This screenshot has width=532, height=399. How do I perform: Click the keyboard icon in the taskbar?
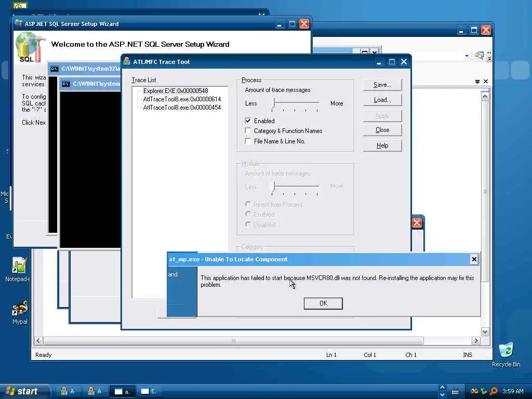click(455, 392)
